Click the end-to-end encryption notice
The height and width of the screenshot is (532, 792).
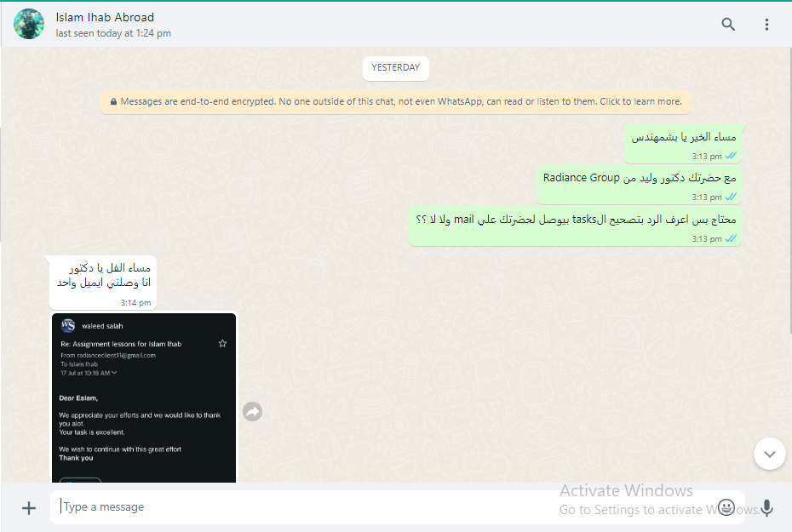click(x=395, y=101)
